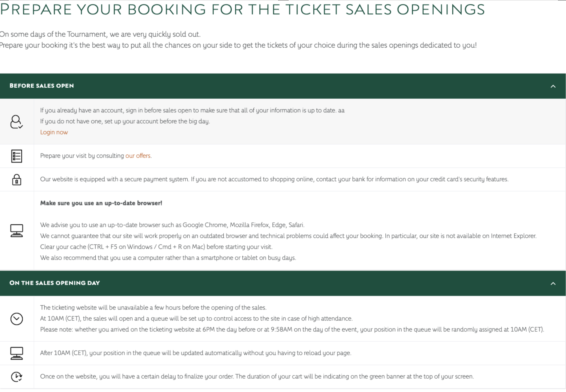Click the bold up-to-date browser heading
The height and width of the screenshot is (392, 566).
coord(101,203)
